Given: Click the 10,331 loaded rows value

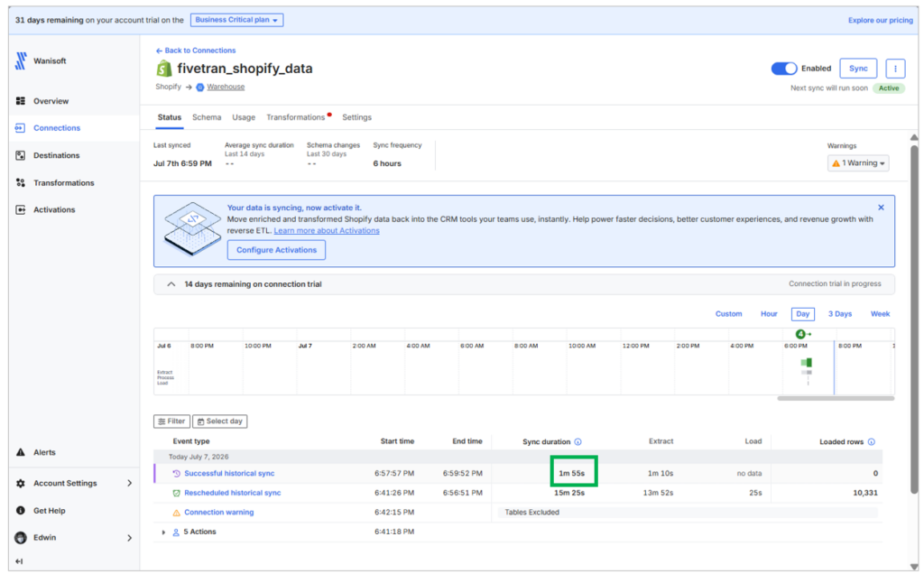Looking at the screenshot, I should 865,493.
